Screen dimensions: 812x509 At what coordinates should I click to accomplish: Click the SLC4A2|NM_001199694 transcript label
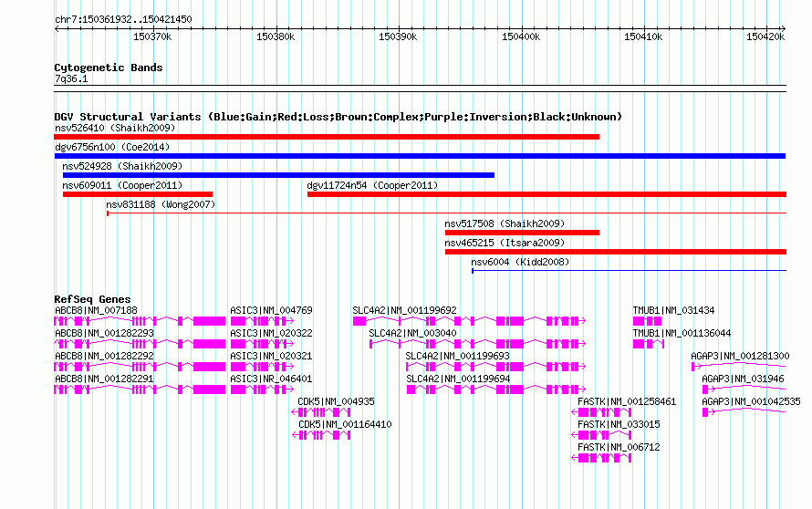458,379
